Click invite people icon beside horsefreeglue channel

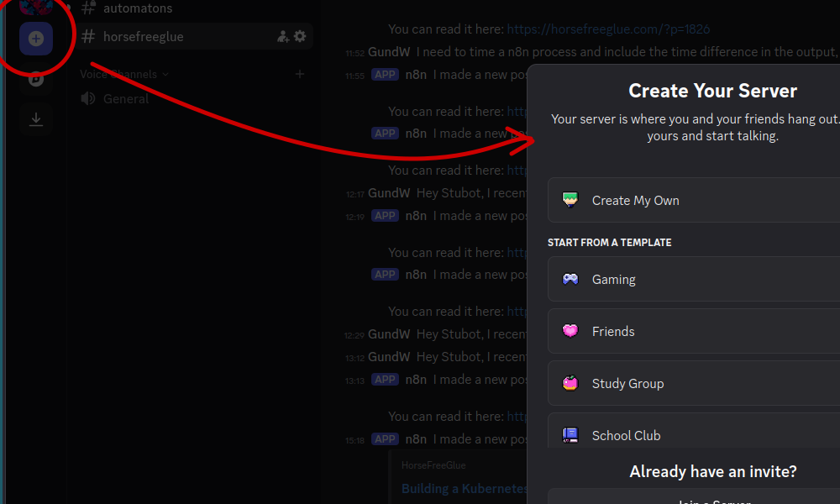point(283,37)
